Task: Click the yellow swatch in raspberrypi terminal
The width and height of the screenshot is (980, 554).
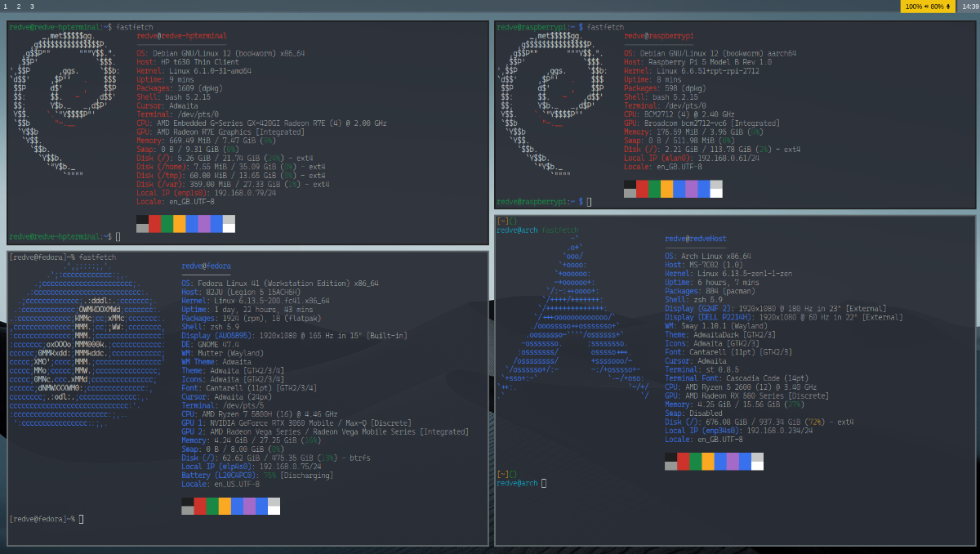Action: click(x=666, y=189)
